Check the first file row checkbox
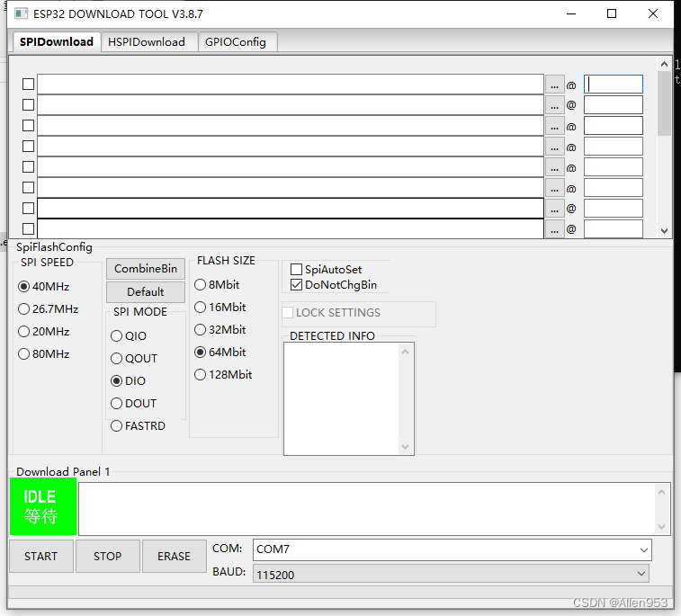Image resolution: width=681 pixels, height=616 pixels. pyautogui.click(x=28, y=85)
